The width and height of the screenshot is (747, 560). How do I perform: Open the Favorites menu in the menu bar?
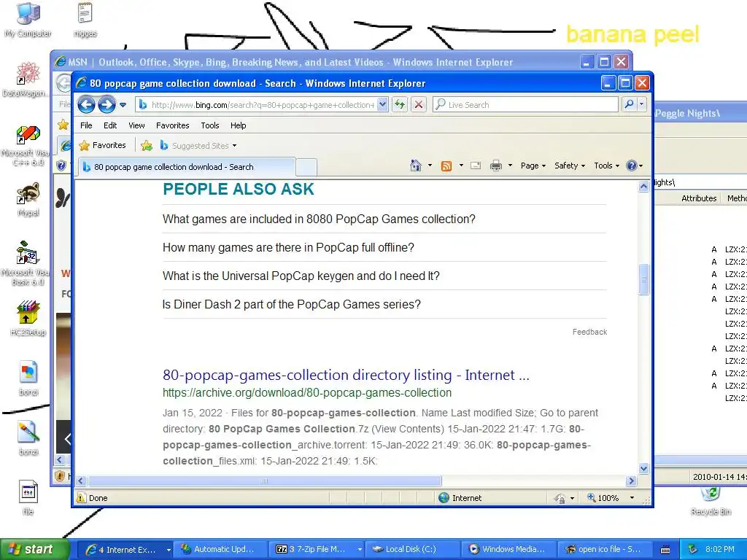pos(172,125)
